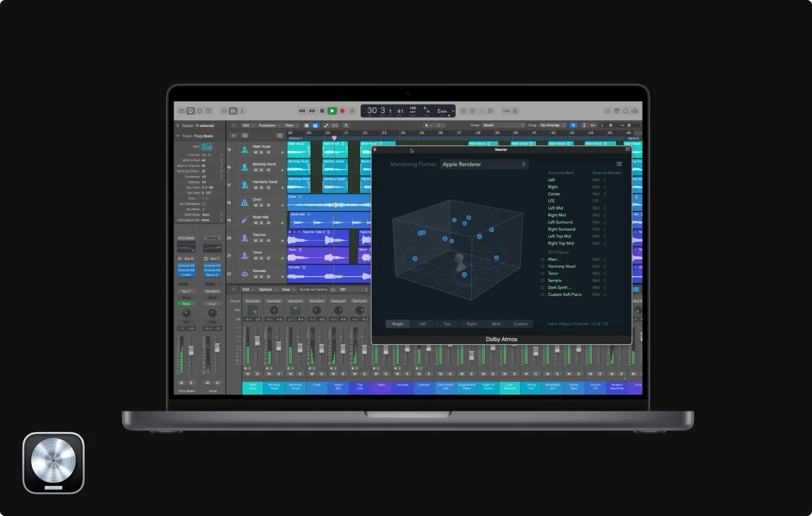This screenshot has width=812, height=516.
Task: Open the Library panel icon
Action: click(x=182, y=111)
